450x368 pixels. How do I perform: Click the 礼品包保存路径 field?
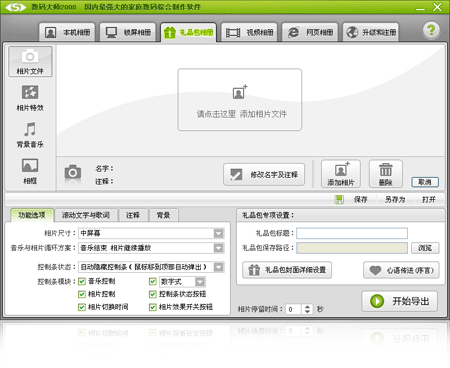tap(352, 248)
